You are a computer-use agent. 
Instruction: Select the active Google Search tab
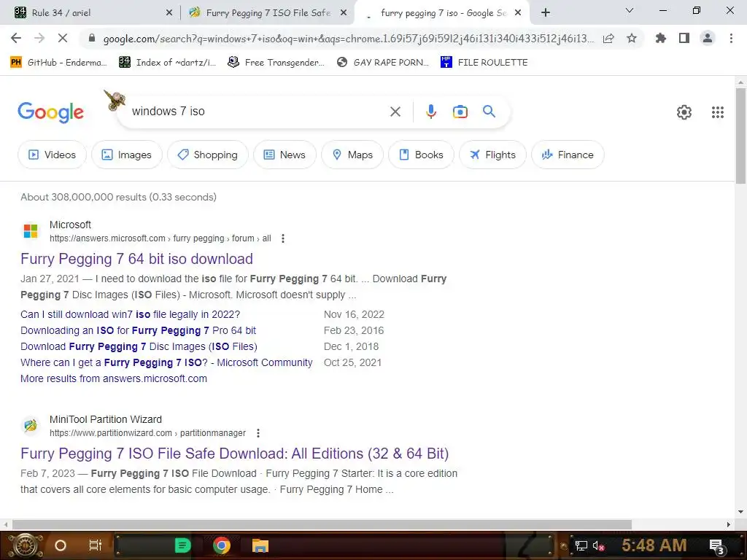click(x=442, y=13)
